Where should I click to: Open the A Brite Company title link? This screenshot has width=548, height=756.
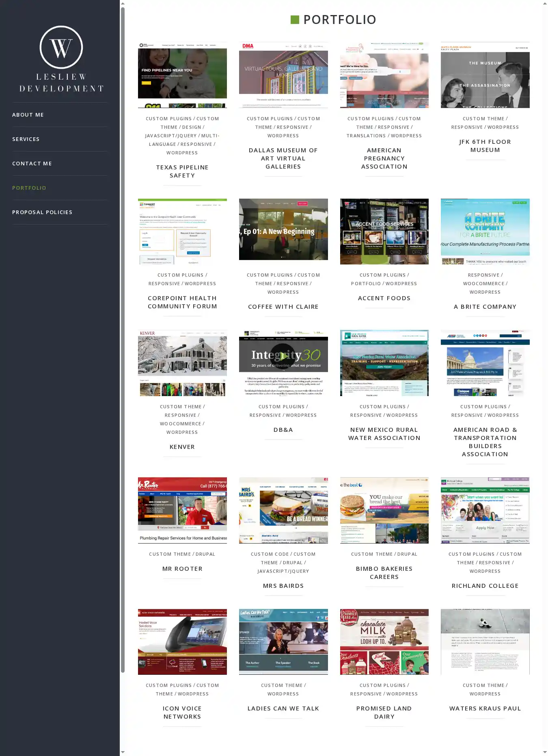click(x=485, y=307)
